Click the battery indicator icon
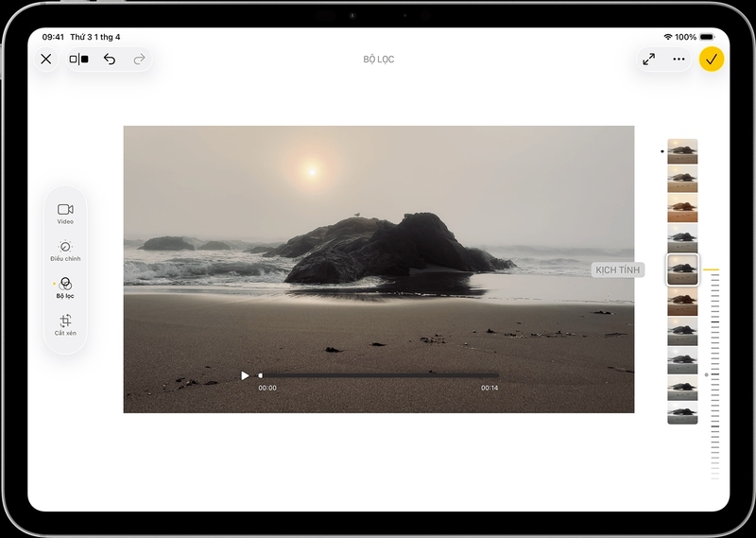Screen dimensions: 756x538 pos(707,37)
